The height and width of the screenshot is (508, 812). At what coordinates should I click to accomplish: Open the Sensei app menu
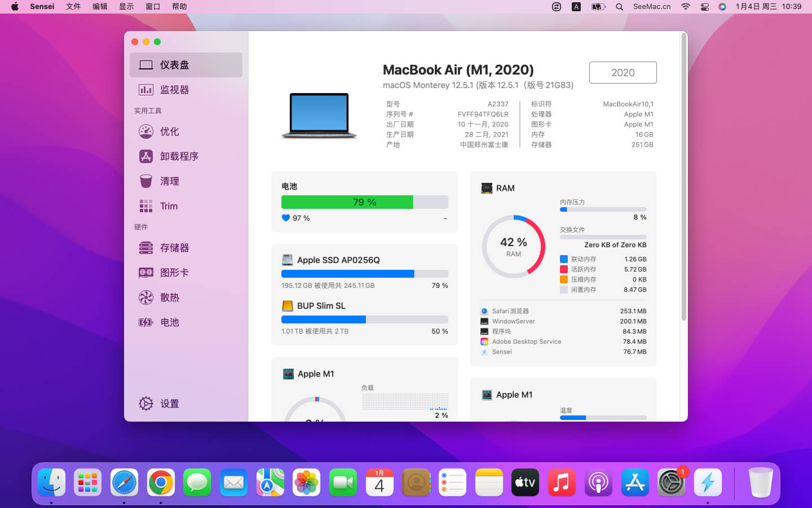(x=42, y=7)
